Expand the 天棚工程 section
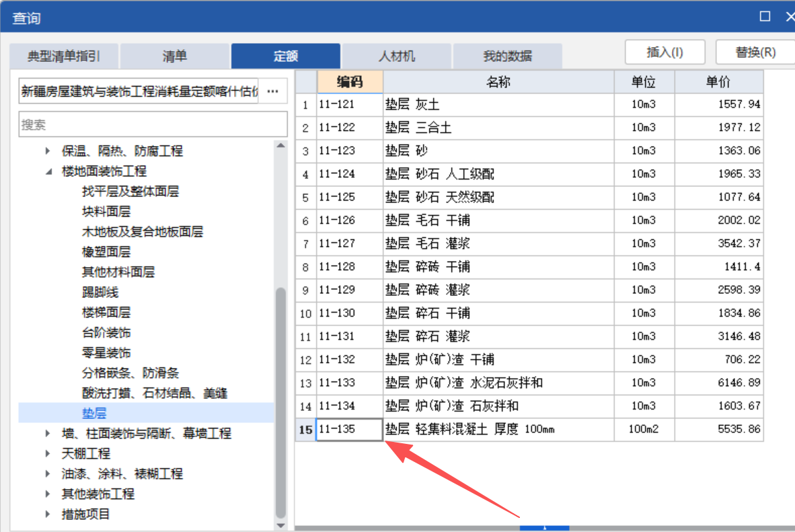Image resolution: width=795 pixels, height=532 pixels. coord(47,453)
